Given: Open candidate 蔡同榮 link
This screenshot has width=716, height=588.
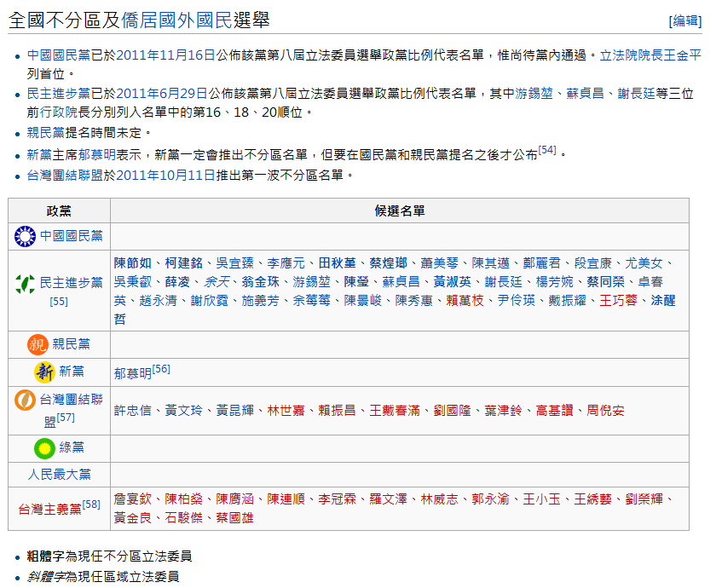Looking at the screenshot, I should pyautogui.click(x=606, y=282).
